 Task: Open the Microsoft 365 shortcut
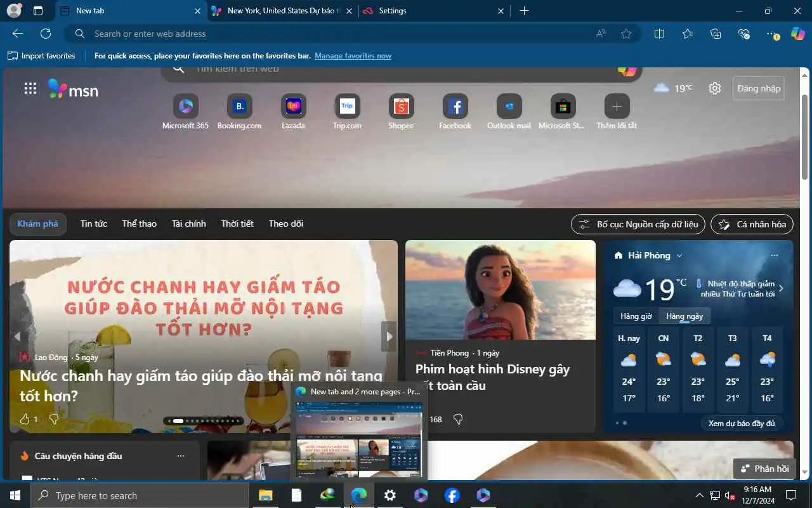(x=185, y=112)
